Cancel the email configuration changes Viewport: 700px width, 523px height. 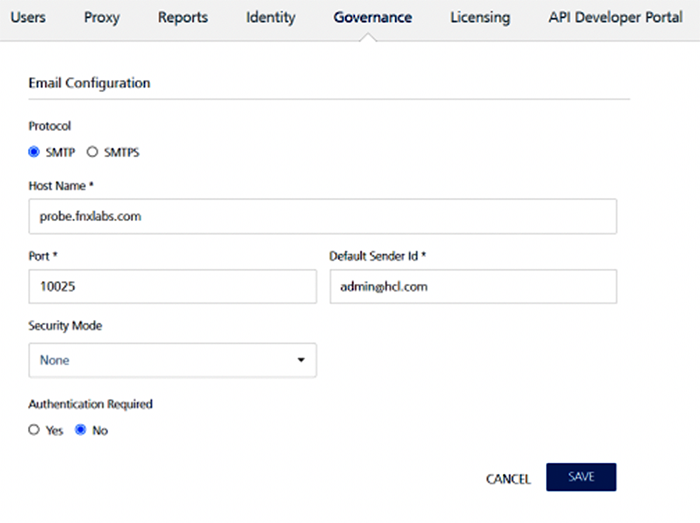pos(508,479)
